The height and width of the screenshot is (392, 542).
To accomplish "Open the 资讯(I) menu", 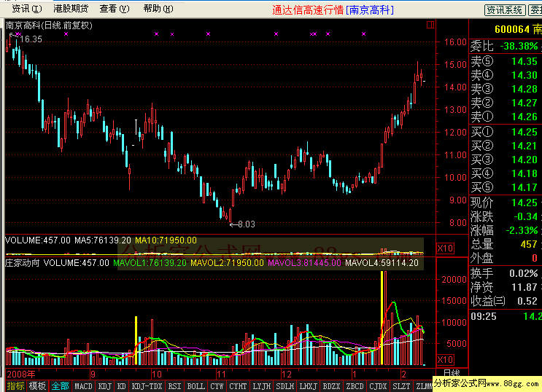I will [26, 9].
